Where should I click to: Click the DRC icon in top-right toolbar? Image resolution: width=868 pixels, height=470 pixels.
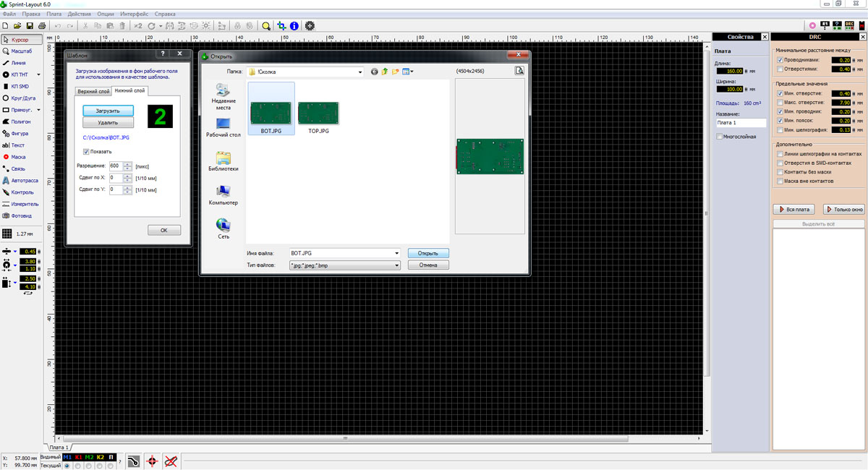(848, 25)
